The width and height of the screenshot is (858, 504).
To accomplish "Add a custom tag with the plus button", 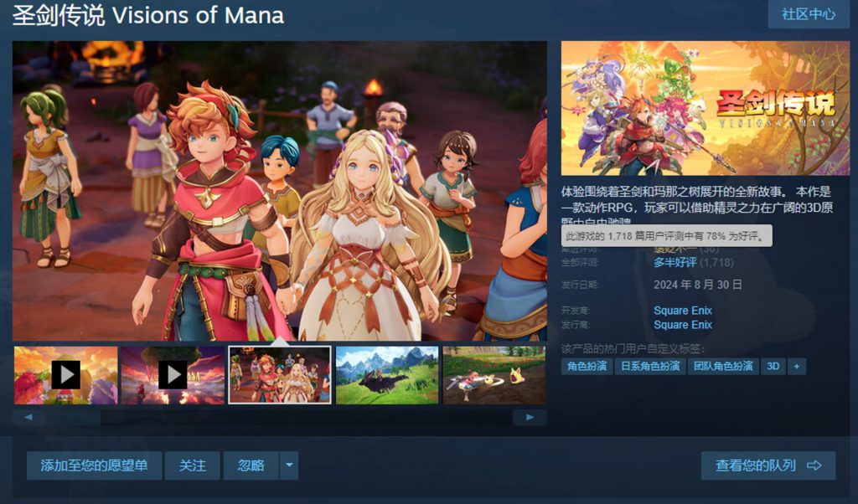I will coord(797,366).
